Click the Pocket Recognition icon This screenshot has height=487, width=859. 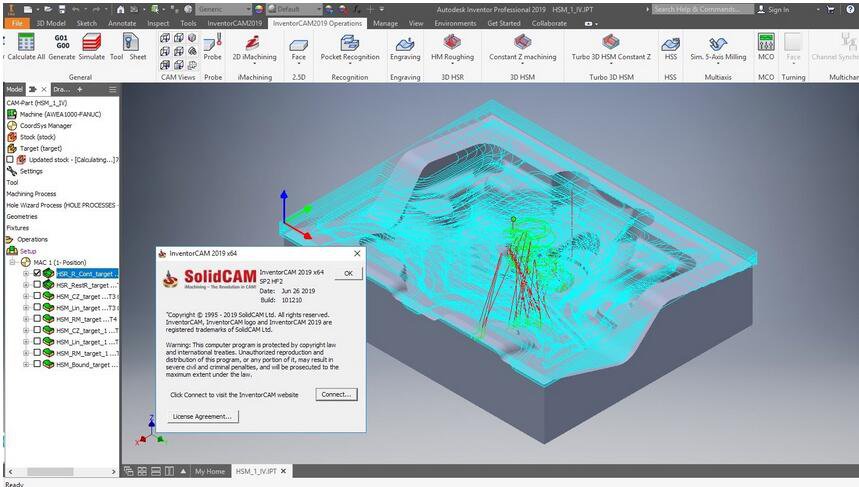(x=350, y=42)
